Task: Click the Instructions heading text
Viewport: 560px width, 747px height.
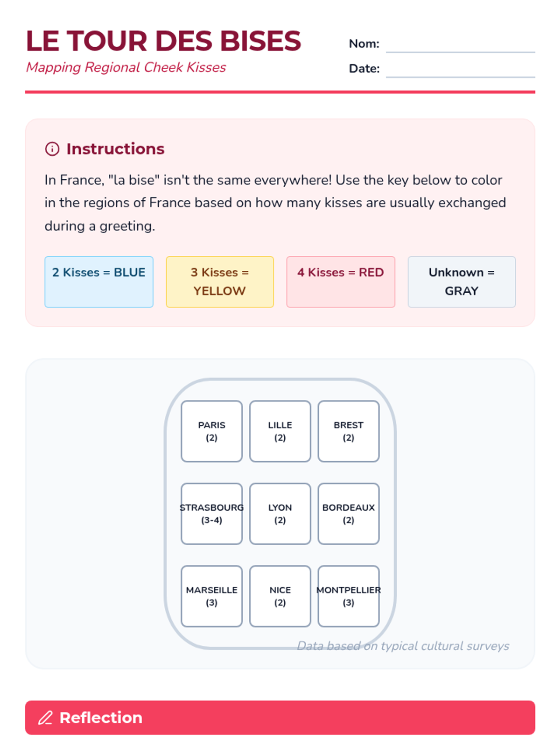Action: pos(115,149)
